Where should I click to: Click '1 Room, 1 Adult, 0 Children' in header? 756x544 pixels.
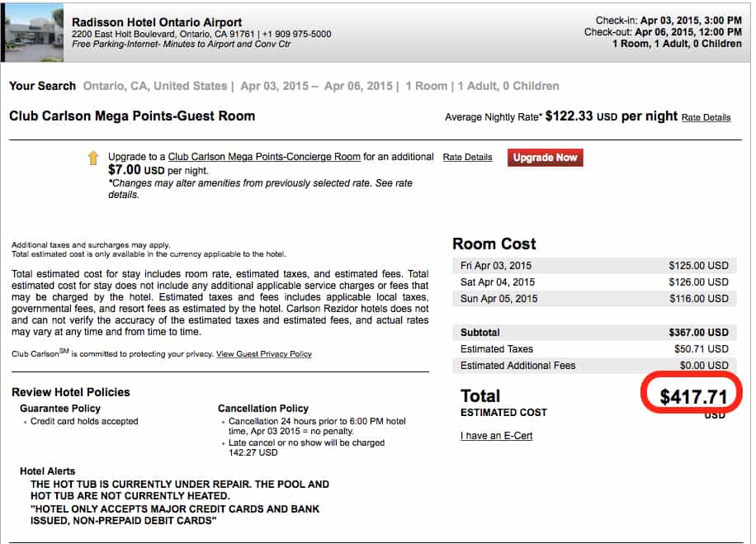click(x=677, y=44)
